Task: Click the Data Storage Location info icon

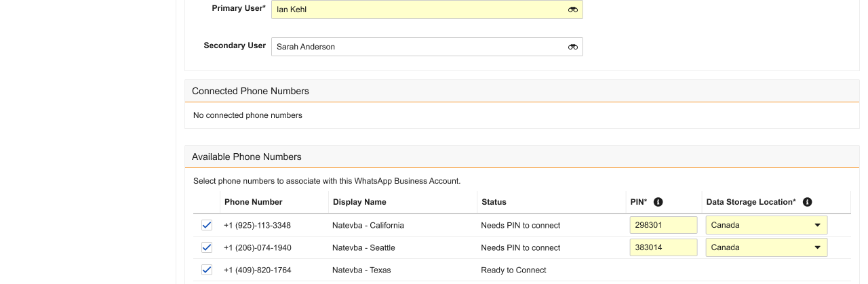Action: (x=807, y=202)
